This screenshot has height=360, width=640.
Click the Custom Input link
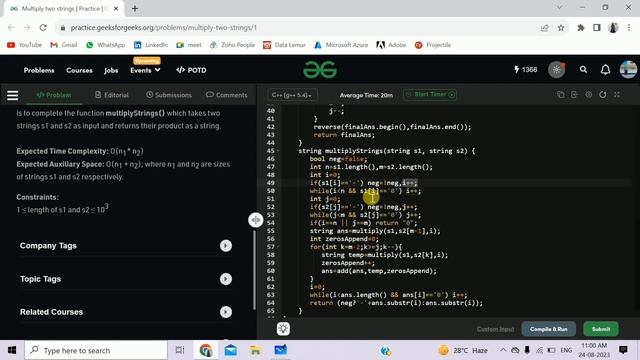pyautogui.click(x=495, y=329)
